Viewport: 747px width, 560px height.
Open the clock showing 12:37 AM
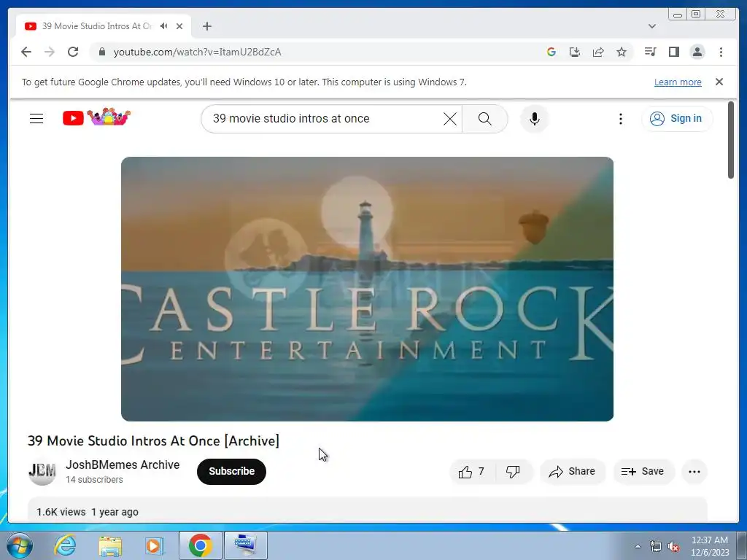tap(710, 546)
